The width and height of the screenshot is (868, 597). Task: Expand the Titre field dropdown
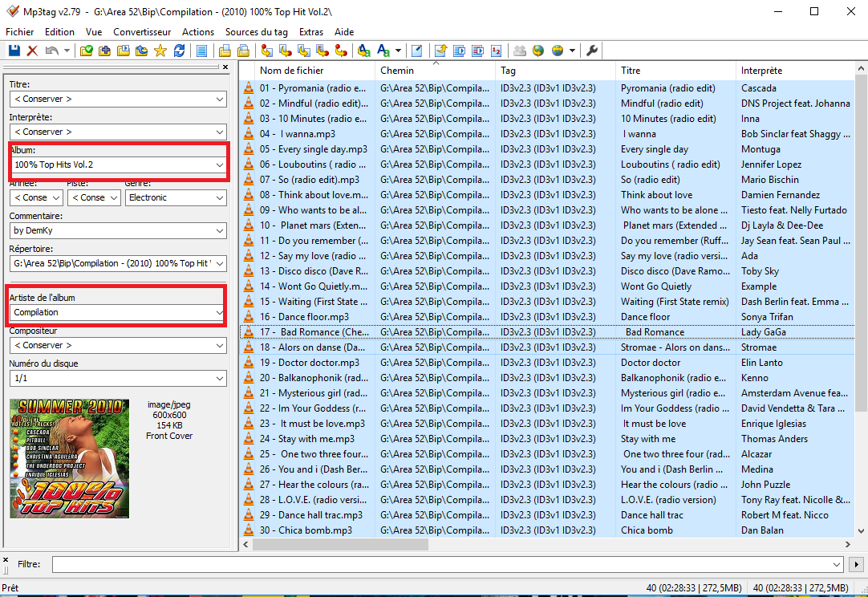220,99
